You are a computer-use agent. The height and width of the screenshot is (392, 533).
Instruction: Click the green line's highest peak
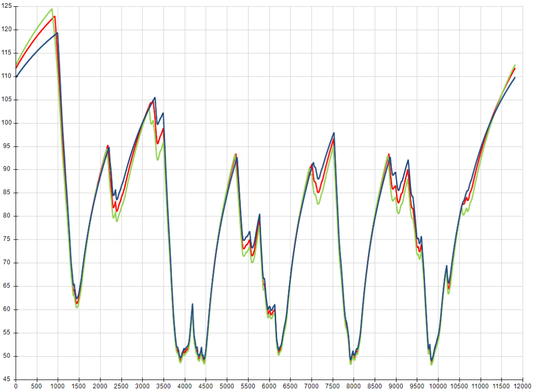coord(52,9)
